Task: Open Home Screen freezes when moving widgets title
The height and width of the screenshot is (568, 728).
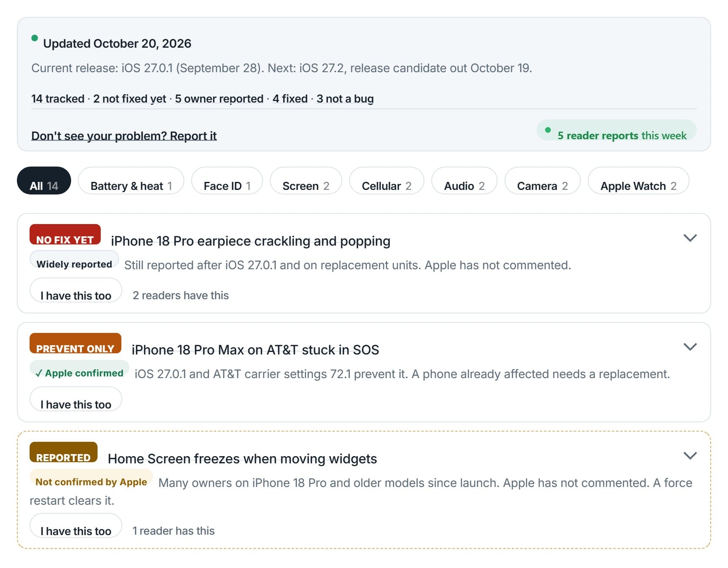Action: (242, 459)
